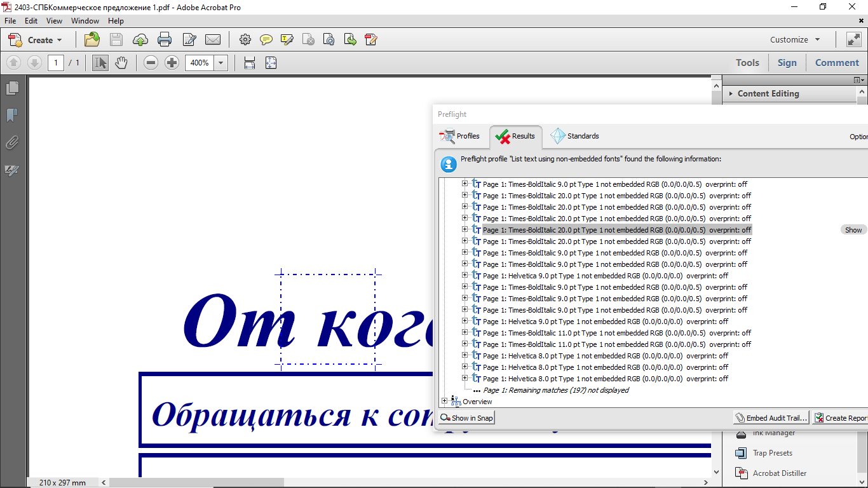Click the Show in Snap button
This screenshot has height=488, width=868.
pyautogui.click(x=466, y=417)
